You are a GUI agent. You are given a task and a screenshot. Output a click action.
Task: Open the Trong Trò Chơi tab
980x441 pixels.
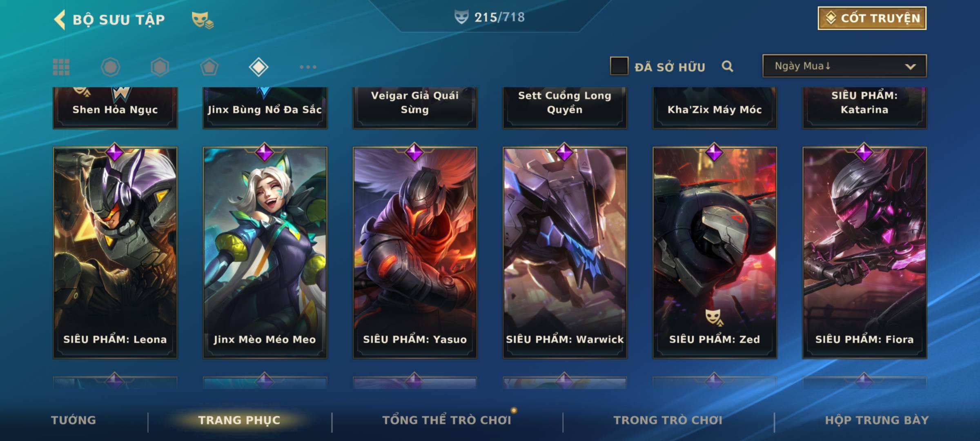click(x=668, y=420)
